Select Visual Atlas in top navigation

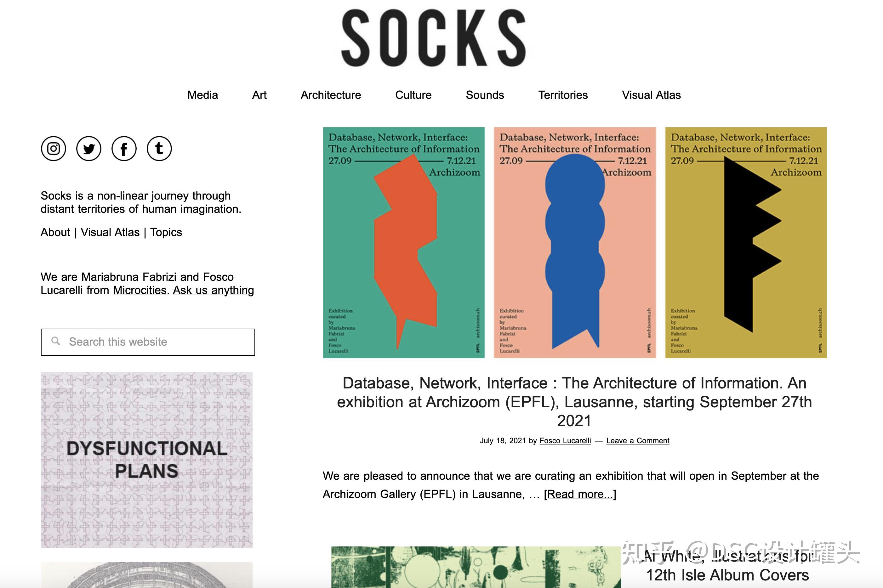pyautogui.click(x=651, y=95)
